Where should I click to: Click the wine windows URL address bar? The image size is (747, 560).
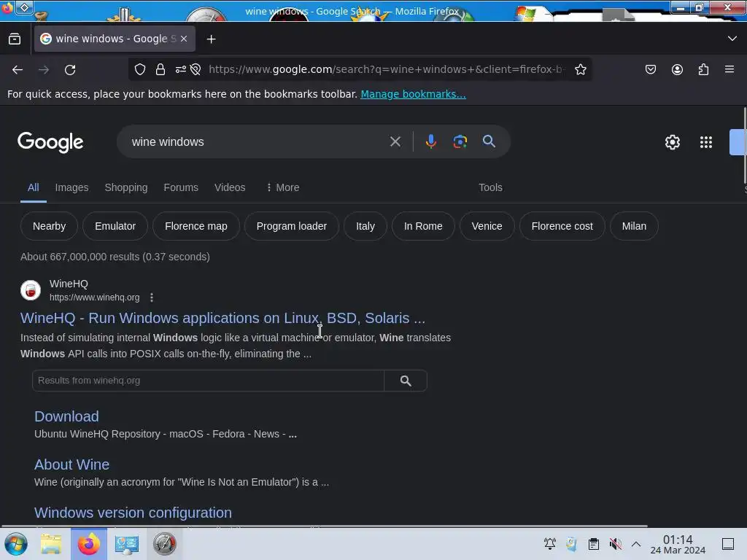click(x=387, y=69)
